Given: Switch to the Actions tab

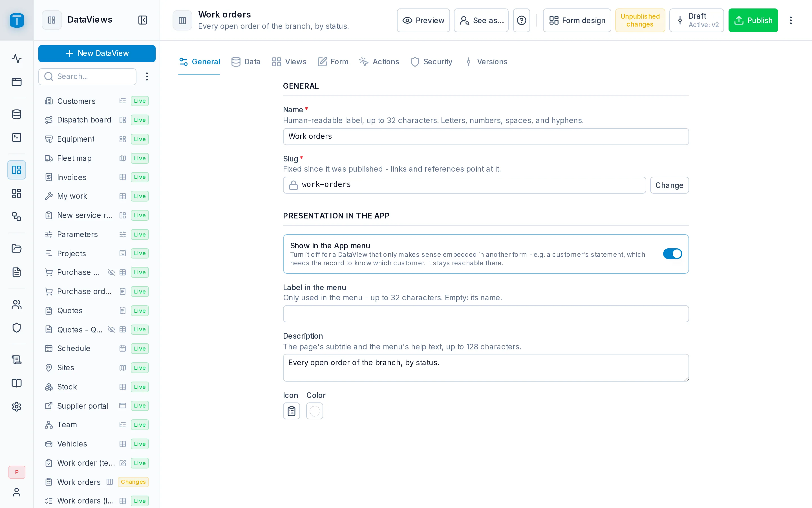Looking at the screenshot, I should coord(379,62).
